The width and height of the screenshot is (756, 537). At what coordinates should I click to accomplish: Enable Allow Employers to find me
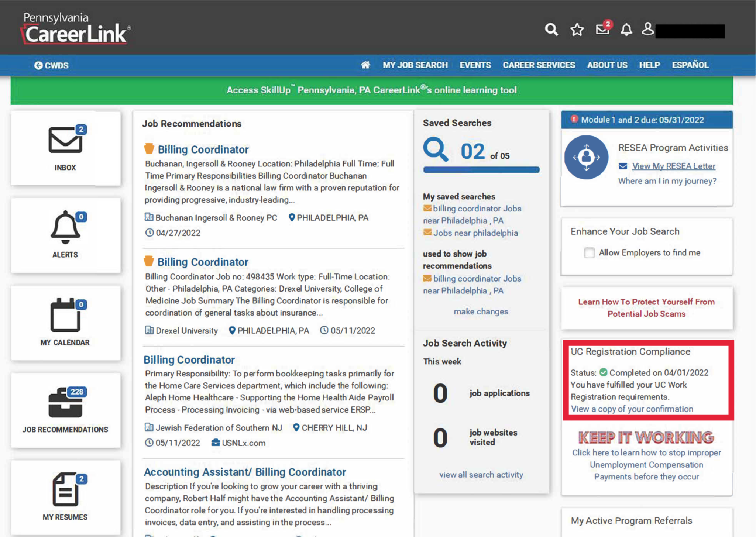tap(589, 253)
